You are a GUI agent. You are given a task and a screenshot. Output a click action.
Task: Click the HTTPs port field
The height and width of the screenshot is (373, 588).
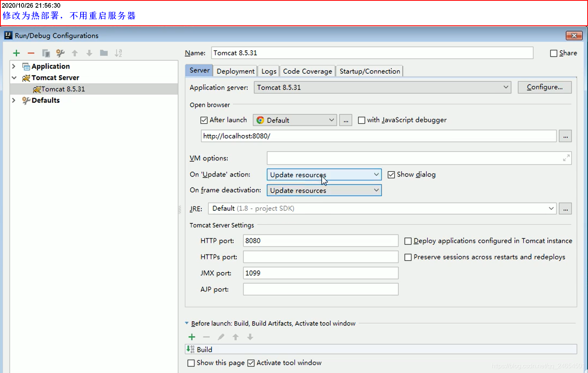coord(321,257)
